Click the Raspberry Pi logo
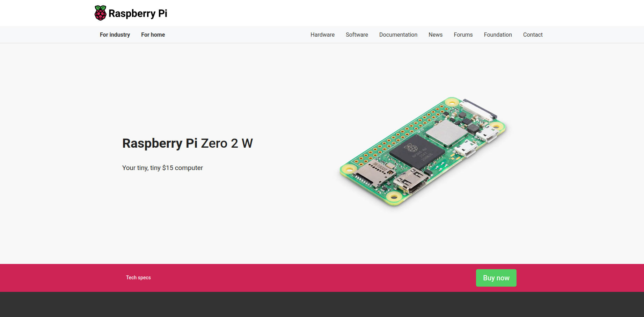The width and height of the screenshot is (644, 317). pos(131,13)
